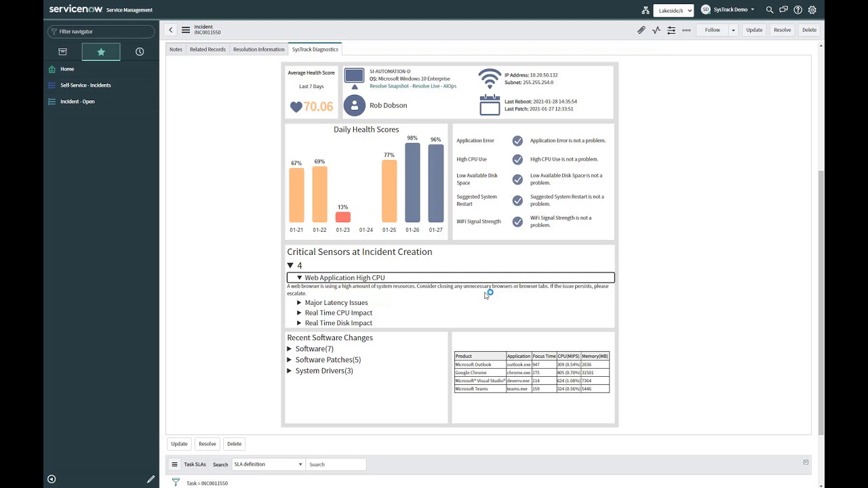The width and height of the screenshot is (868, 488).
Task: Switch to the Related Records tab
Action: (208, 49)
